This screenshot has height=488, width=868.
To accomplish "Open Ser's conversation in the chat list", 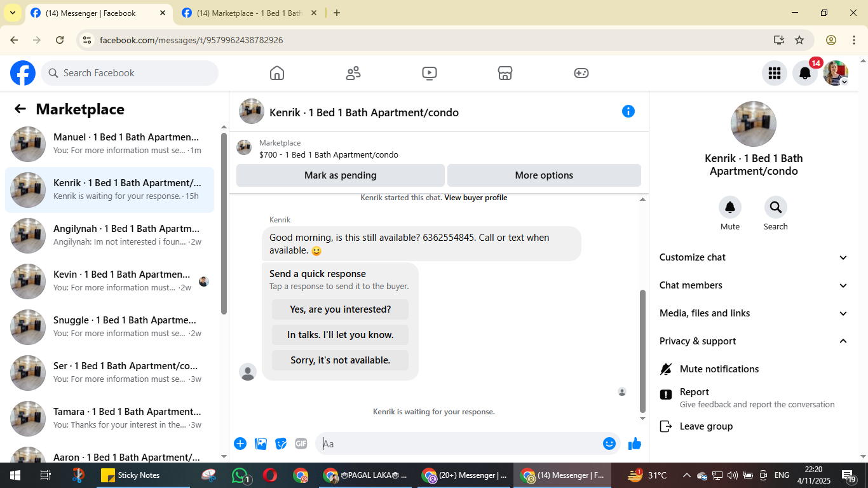I will (109, 373).
